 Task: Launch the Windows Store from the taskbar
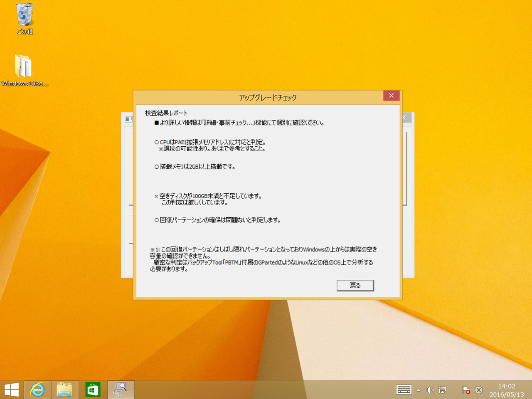point(92,389)
